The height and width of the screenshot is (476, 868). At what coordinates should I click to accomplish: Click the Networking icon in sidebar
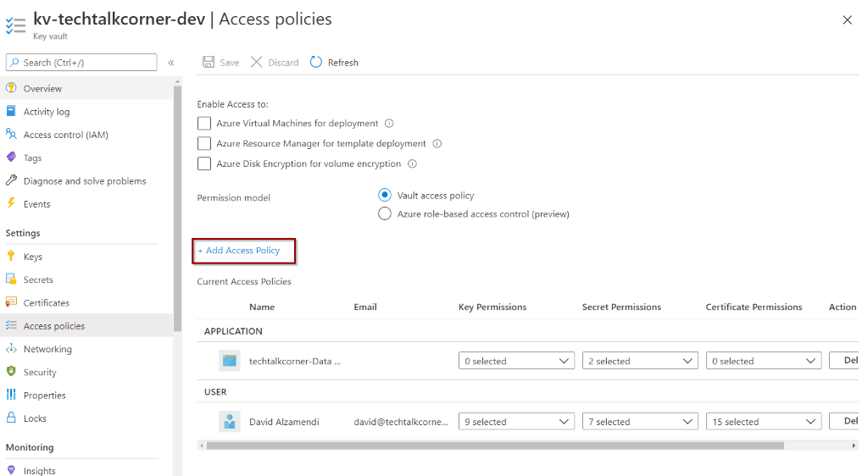click(x=11, y=349)
